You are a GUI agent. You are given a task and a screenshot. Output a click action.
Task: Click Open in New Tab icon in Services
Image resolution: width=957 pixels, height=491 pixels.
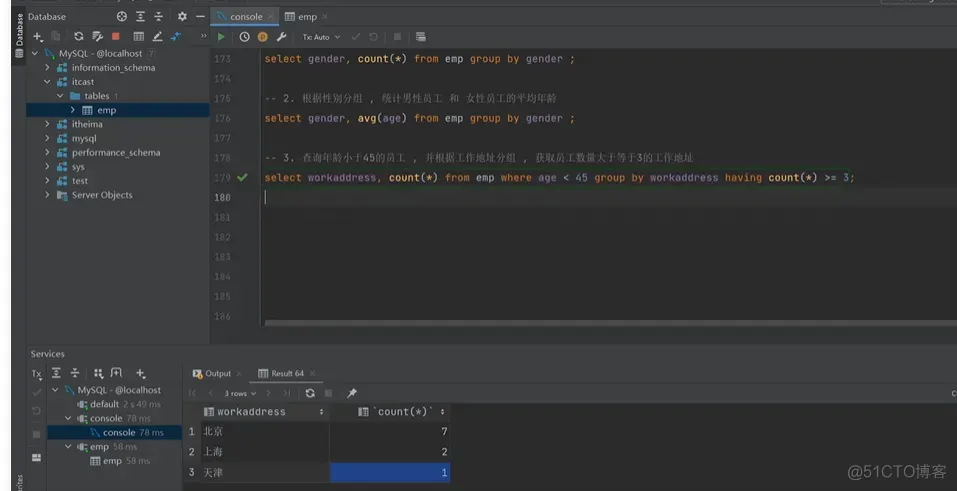tap(116, 373)
